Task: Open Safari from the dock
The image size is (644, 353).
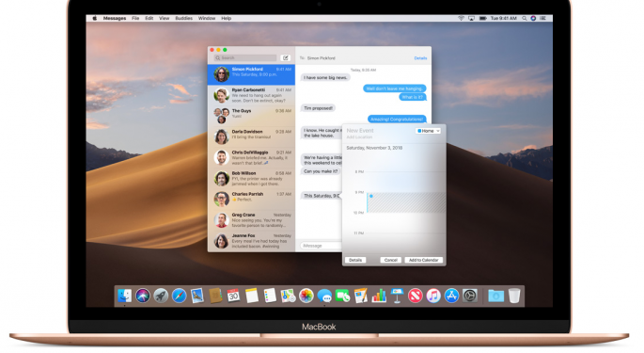Action: [x=179, y=296]
